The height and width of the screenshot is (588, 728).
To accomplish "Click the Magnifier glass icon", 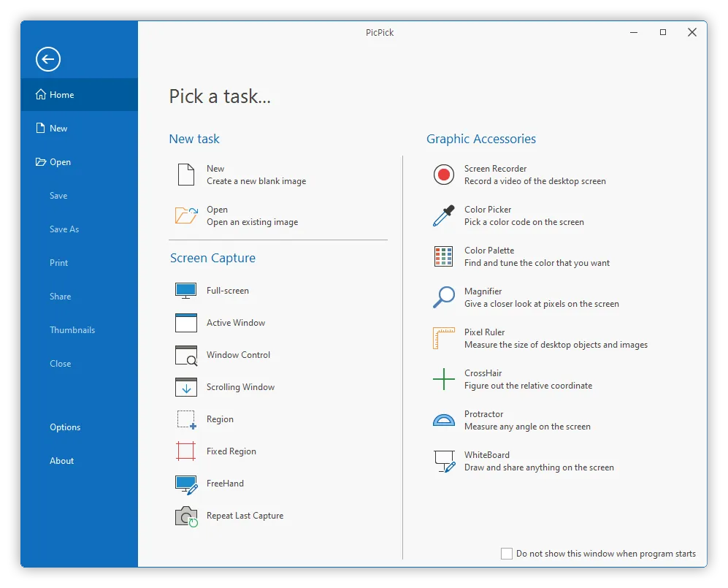I will tap(444, 297).
